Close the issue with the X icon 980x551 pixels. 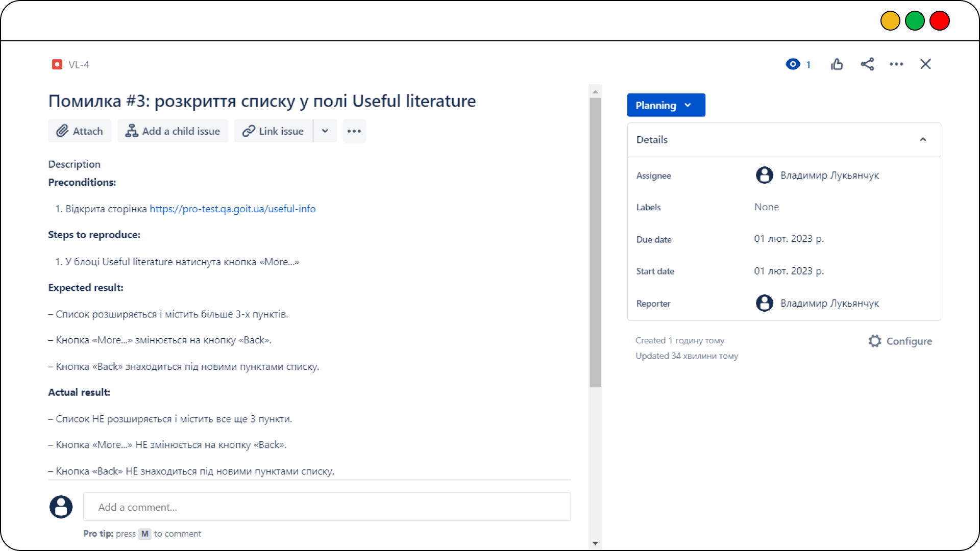925,64
